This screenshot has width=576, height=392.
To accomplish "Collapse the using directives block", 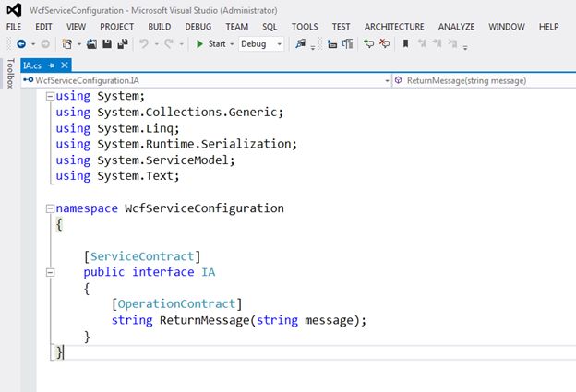I will tap(50, 96).
